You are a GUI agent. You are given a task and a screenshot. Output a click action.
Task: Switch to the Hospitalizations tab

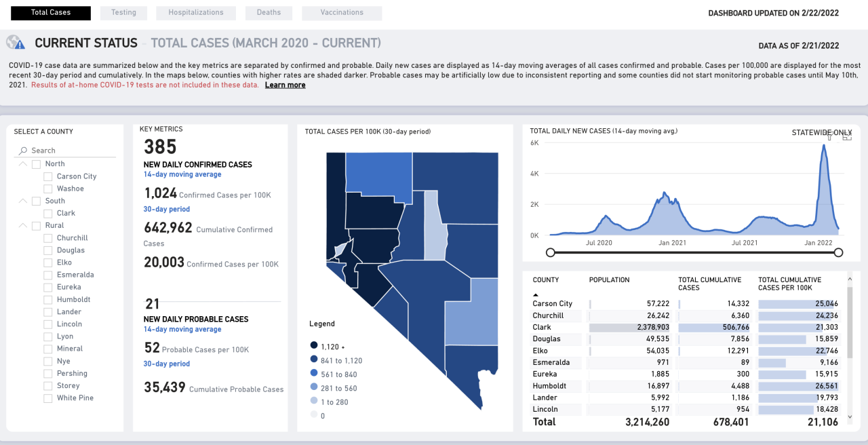(x=196, y=13)
